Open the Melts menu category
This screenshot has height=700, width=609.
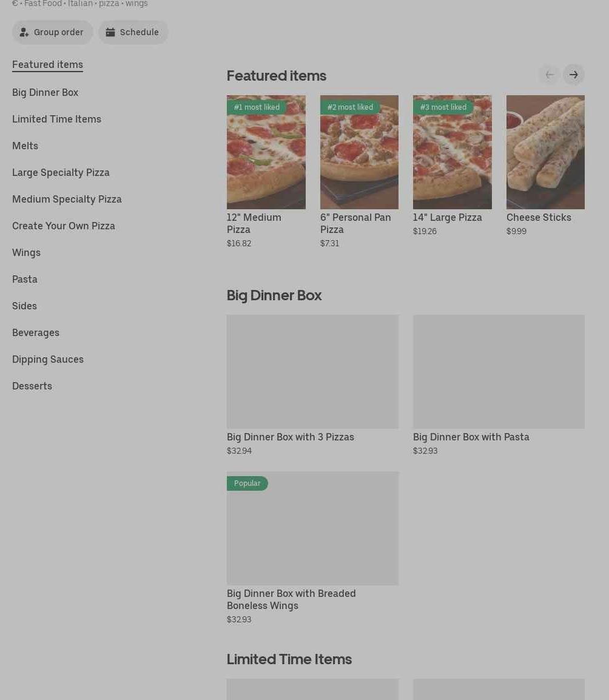click(x=25, y=146)
